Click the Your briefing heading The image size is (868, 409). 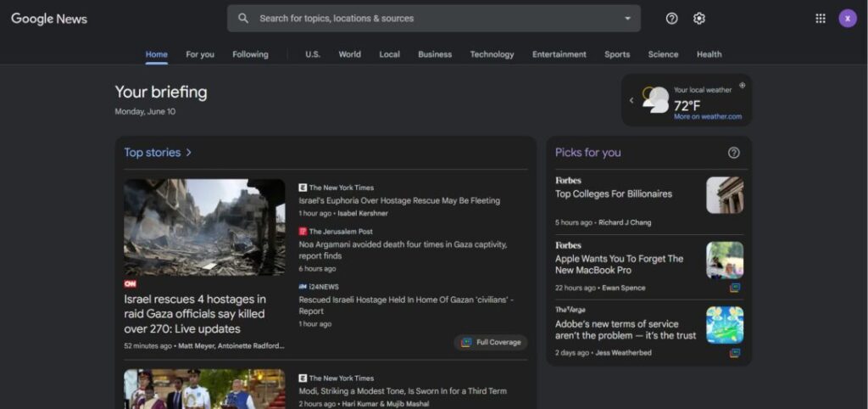pyautogui.click(x=161, y=92)
